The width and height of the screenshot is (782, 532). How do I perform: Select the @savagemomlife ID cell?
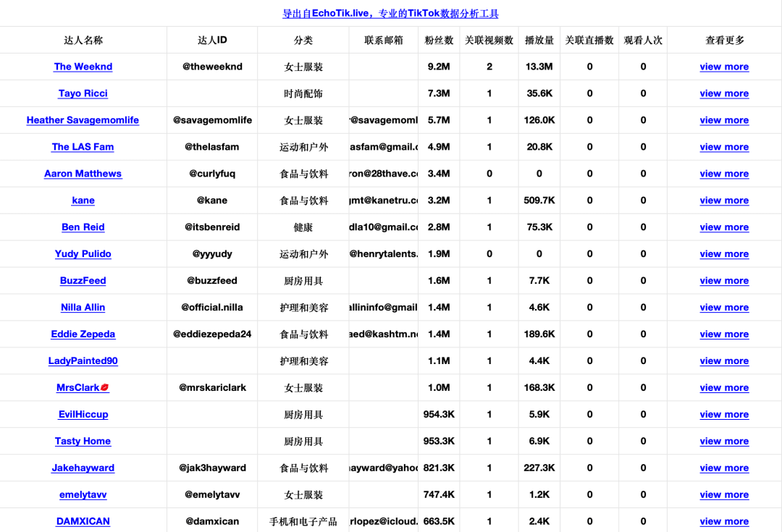(x=212, y=120)
